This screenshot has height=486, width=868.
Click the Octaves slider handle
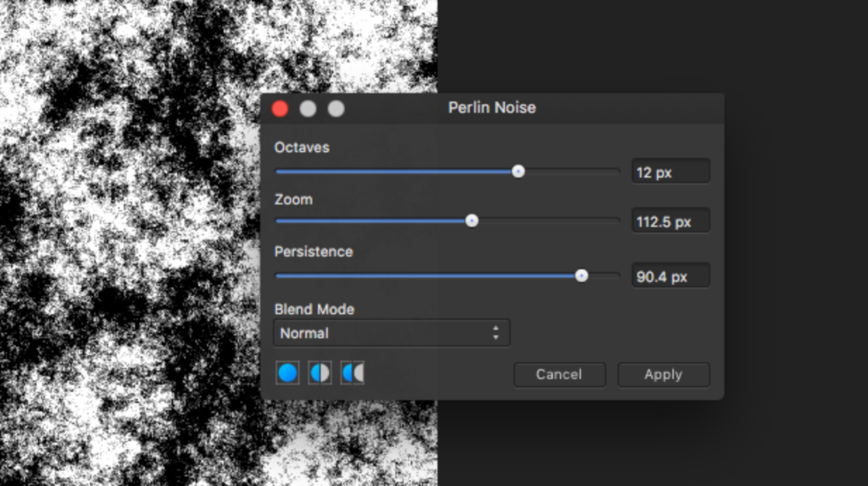pyautogui.click(x=518, y=172)
